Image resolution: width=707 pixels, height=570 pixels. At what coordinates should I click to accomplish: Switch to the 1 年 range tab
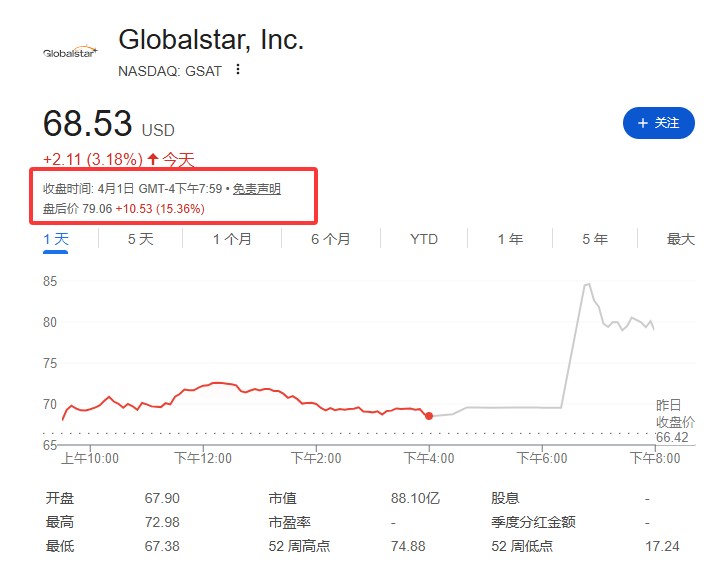pyautogui.click(x=510, y=239)
